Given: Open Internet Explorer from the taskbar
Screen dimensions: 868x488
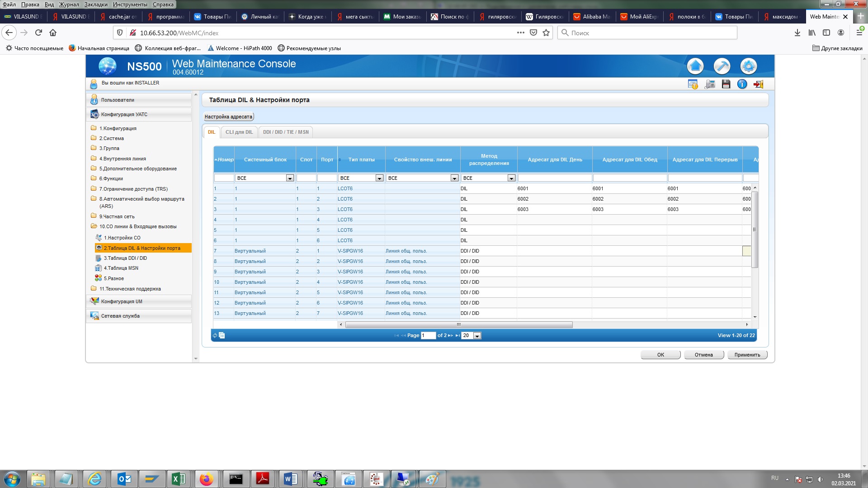Looking at the screenshot, I should 94,479.
